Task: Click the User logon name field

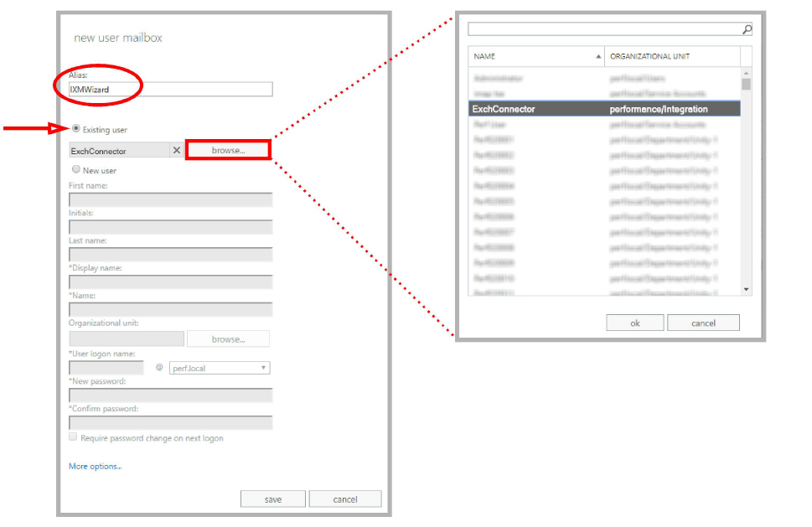Action: point(106,368)
